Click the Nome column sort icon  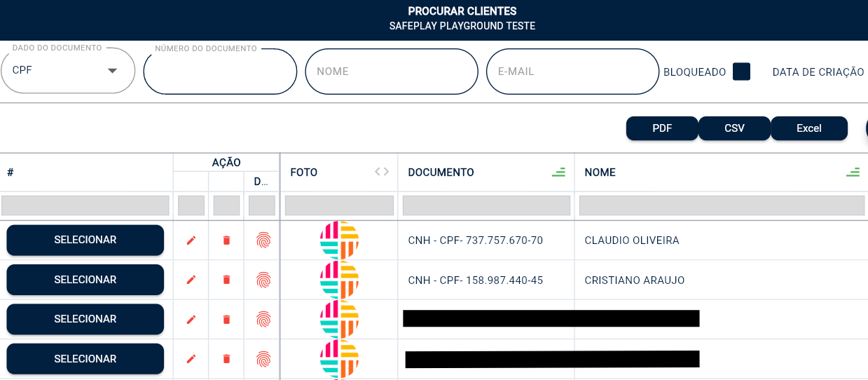tap(853, 172)
